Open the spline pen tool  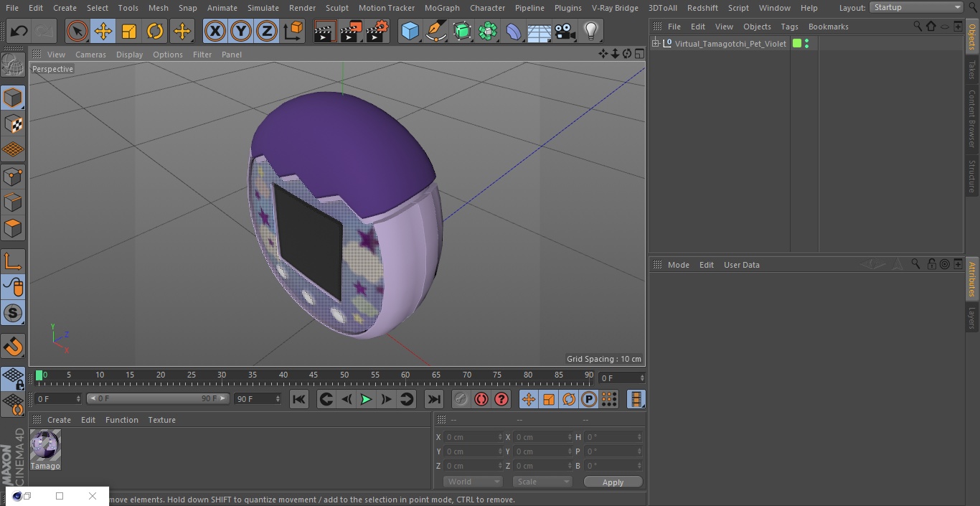click(x=435, y=31)
